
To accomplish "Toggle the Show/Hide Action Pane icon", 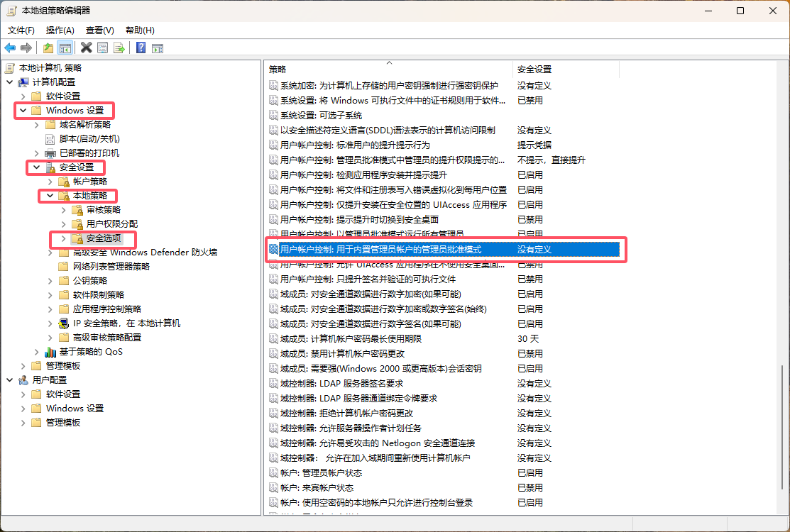I will pos(158,48).
